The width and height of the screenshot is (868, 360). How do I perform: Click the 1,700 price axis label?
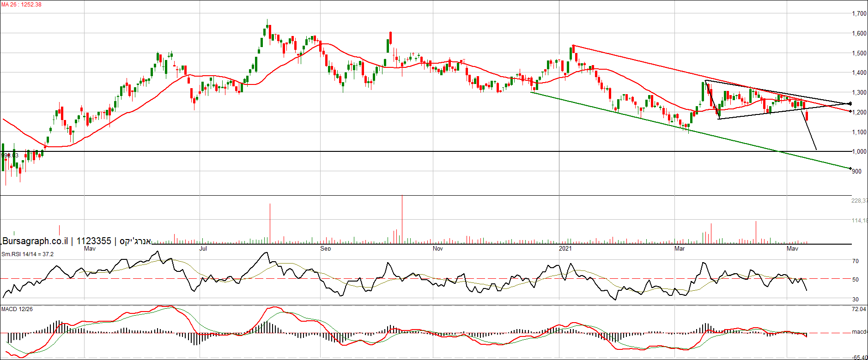click(x=859, y=14)
